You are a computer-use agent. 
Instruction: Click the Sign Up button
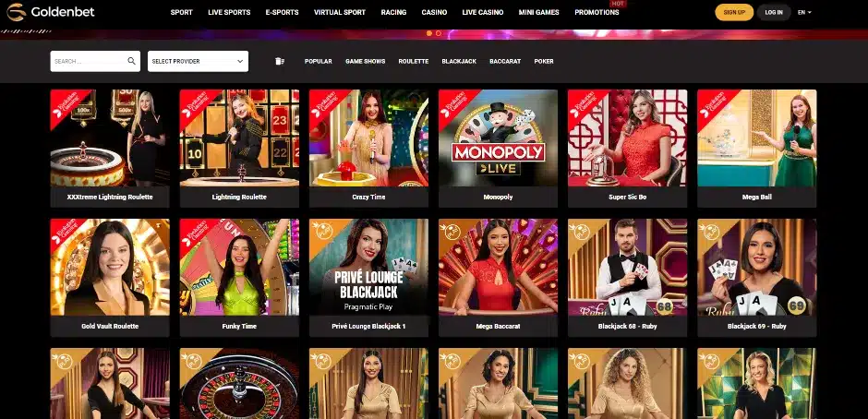pyautogui.click(x=734, y=12)
